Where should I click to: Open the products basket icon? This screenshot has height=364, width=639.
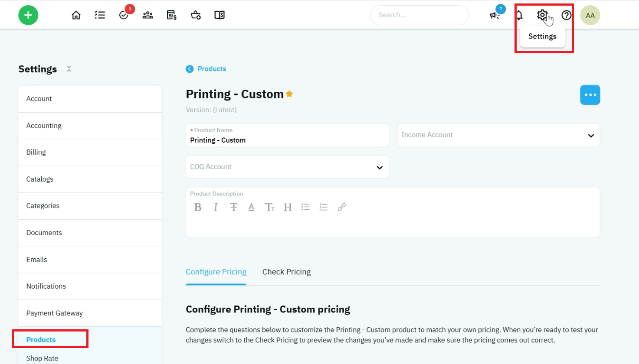pos(196,15)
